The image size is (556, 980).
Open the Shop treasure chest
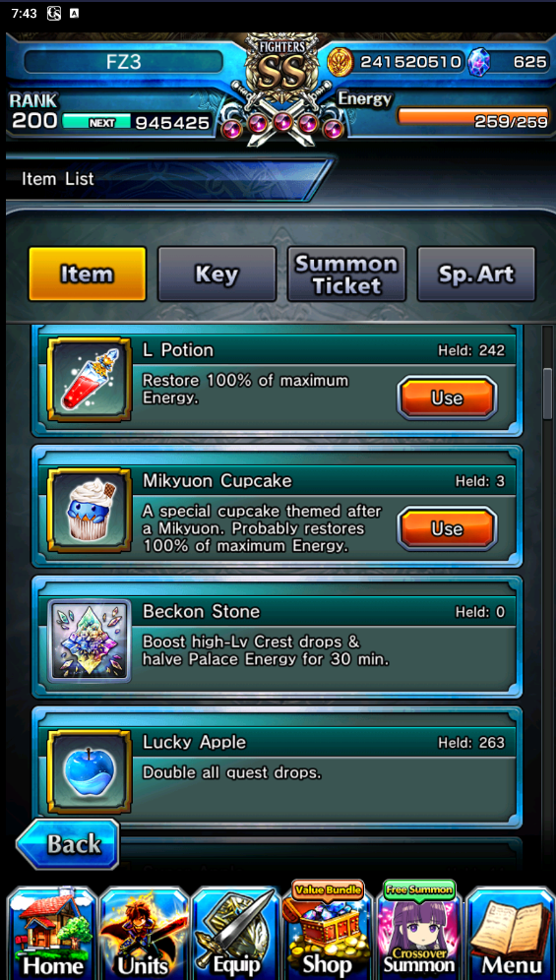tap(327, 930)
